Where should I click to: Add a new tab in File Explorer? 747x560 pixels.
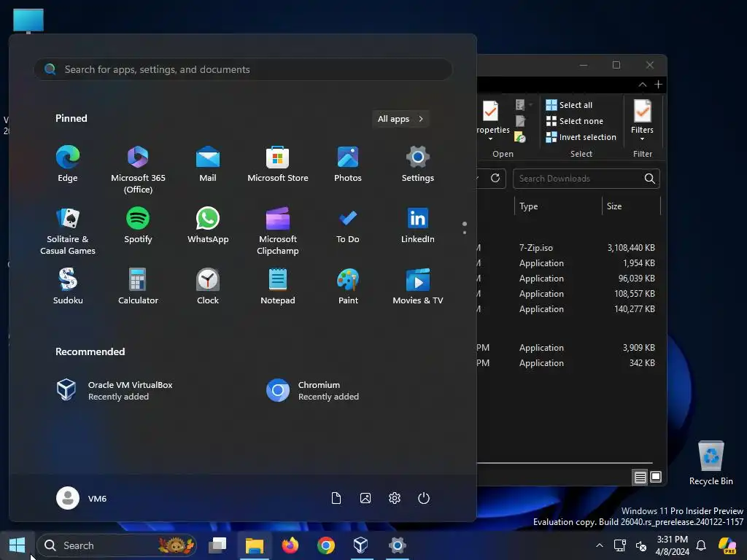point(659,85)
